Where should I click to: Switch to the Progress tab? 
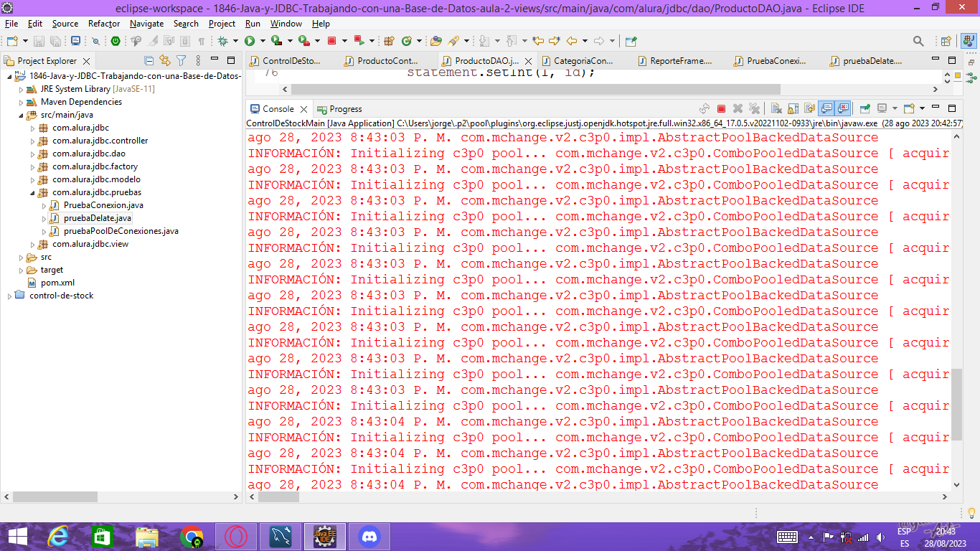[339, 109]
